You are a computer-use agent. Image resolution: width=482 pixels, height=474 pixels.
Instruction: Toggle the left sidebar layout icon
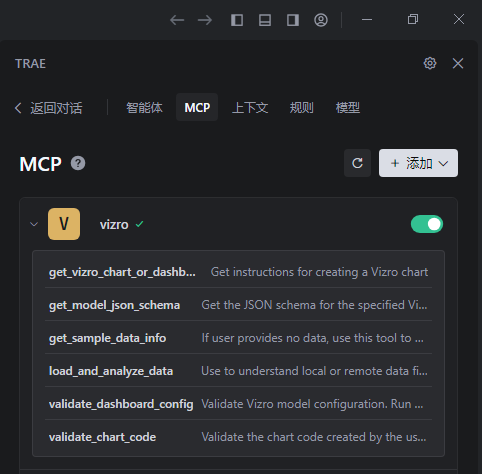pos(237,20)
